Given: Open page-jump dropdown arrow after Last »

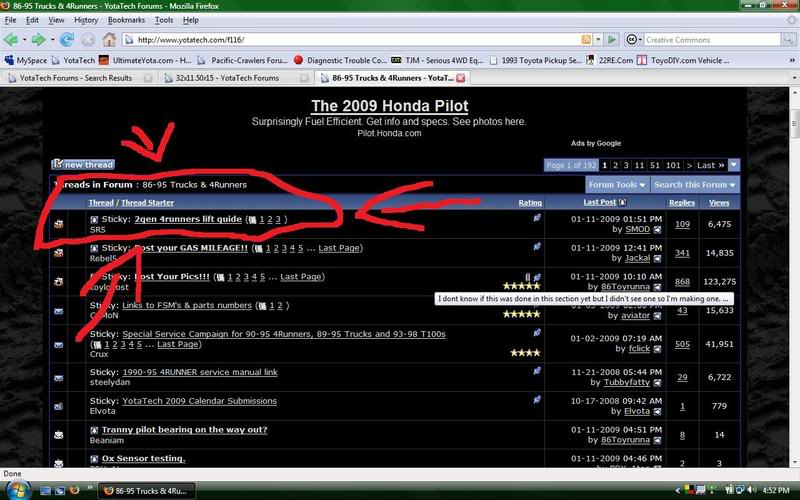Looking at the screenshot, I should [x=734, y=165].
